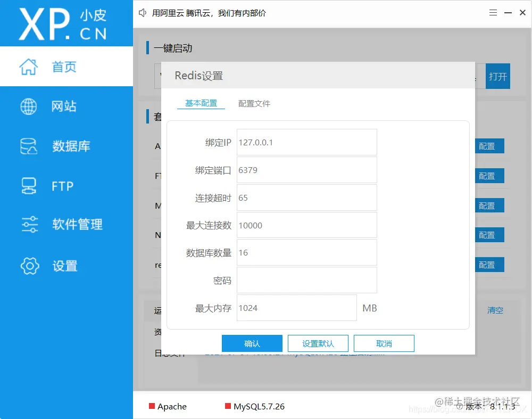Clear the log with 清空 link
The image size is (532, 419).
click(x=495, y=310)
